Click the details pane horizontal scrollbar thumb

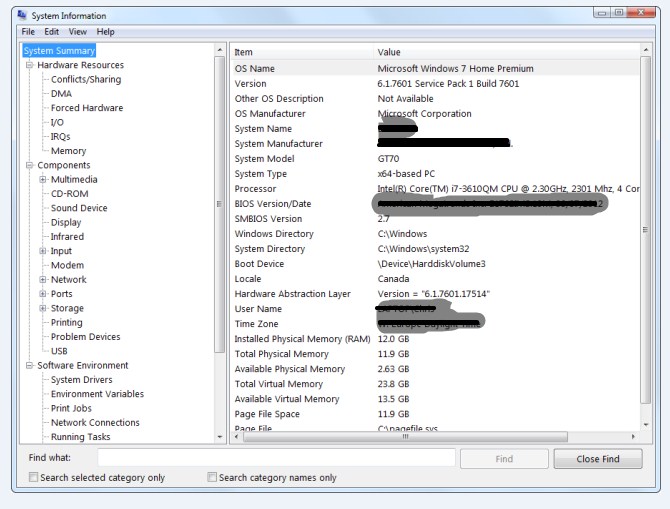tap(405, 437)
